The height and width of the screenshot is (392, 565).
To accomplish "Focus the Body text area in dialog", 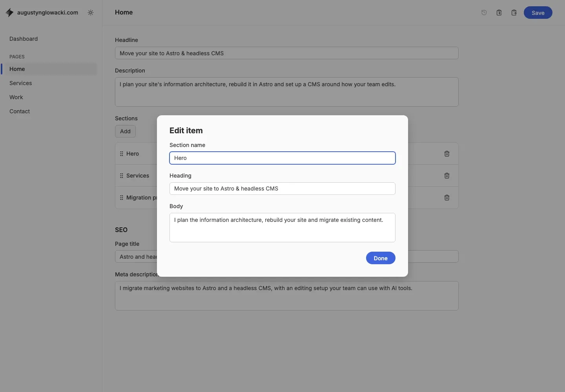I will (x=282, y=227).
